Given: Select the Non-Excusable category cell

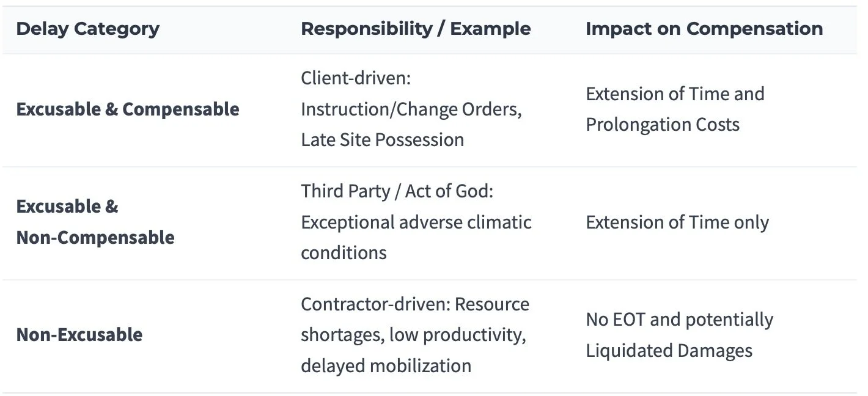Looking at the screenshot, I should [79, 335].
